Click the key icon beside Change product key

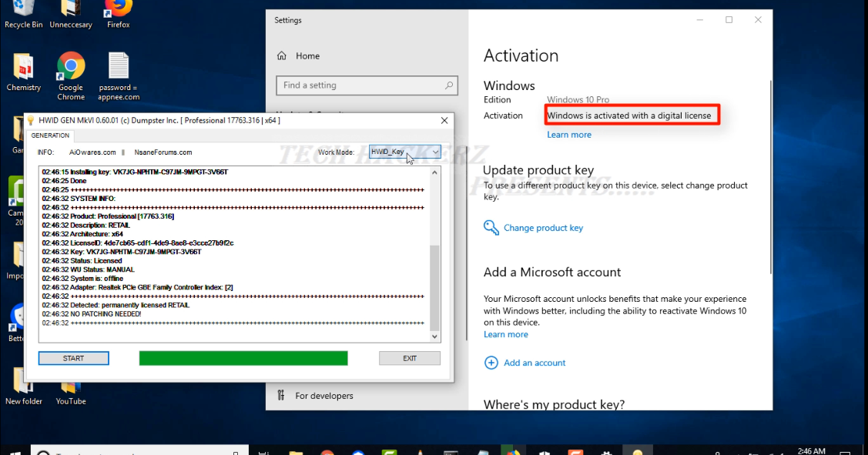point(491,228)
